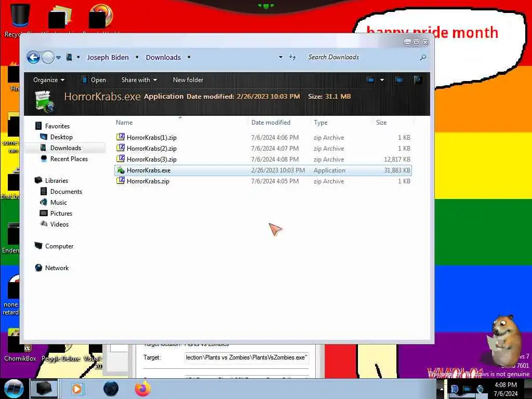The image size is (532, 399).
Task: Click the Joseph Biden breadcrumb
Action: tap(108, 57)
